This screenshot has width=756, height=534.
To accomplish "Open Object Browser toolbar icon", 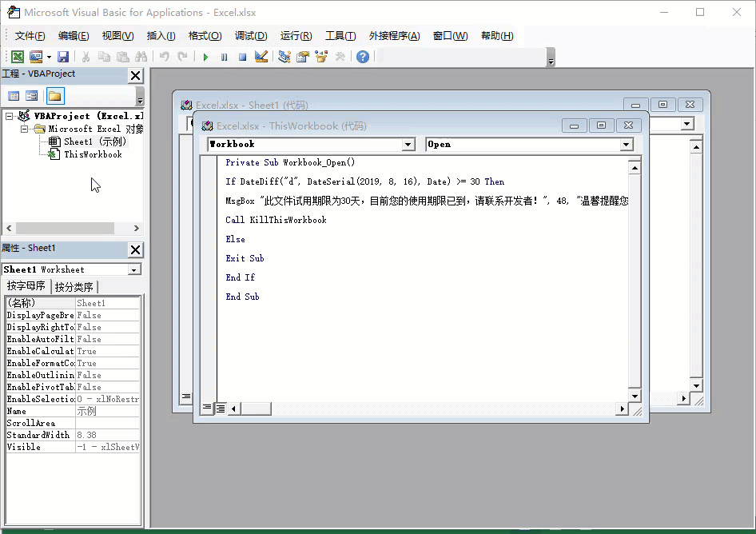I will pos(321,57).
